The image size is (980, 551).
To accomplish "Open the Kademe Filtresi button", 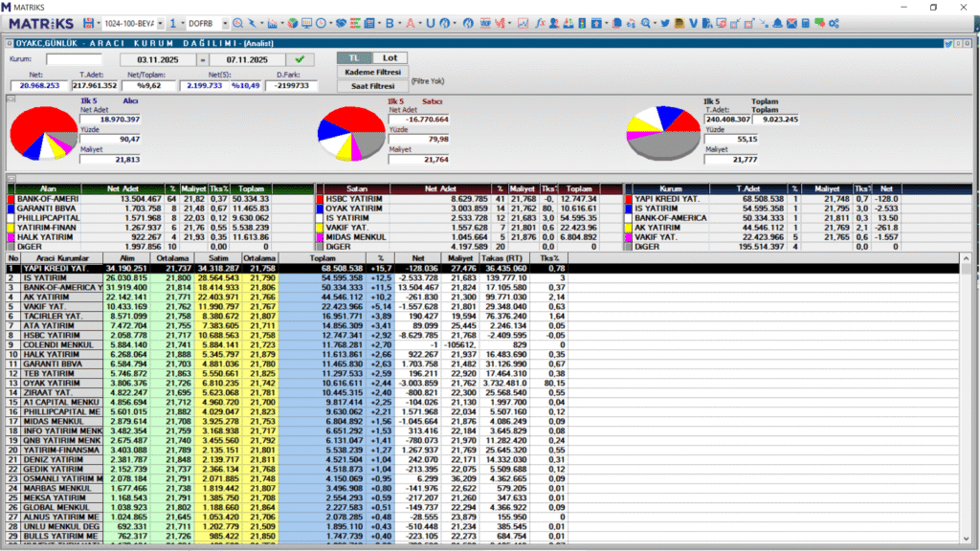I will [x=372, y=72].
